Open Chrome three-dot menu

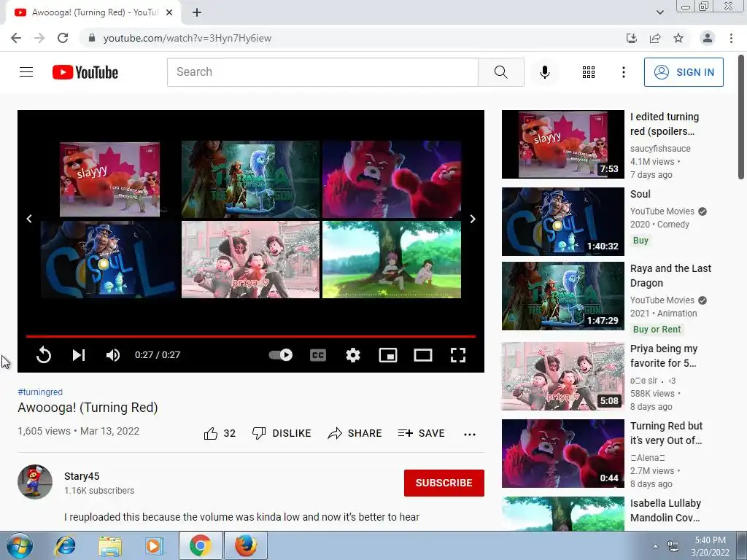click(x=731, y=38)
